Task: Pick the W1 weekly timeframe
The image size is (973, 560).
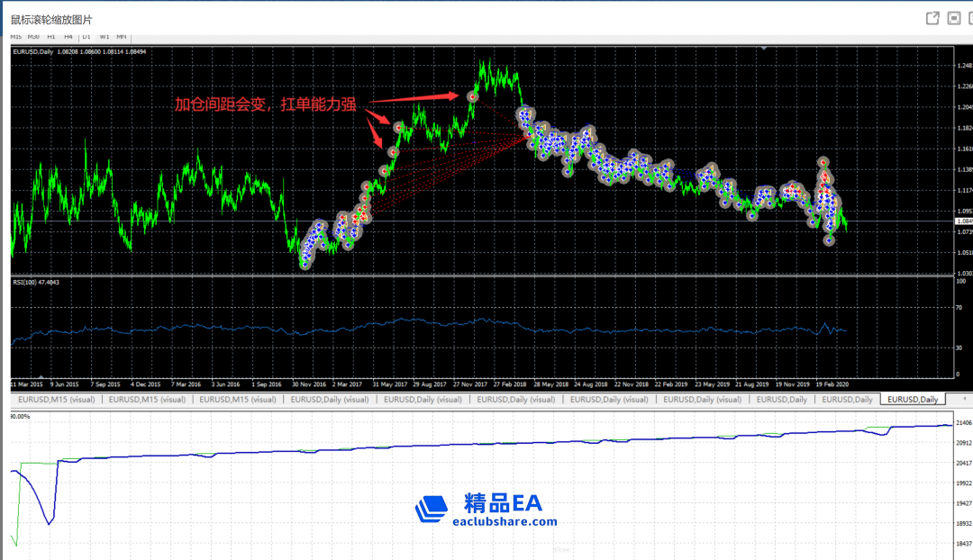Action: (x=105, y=37)
